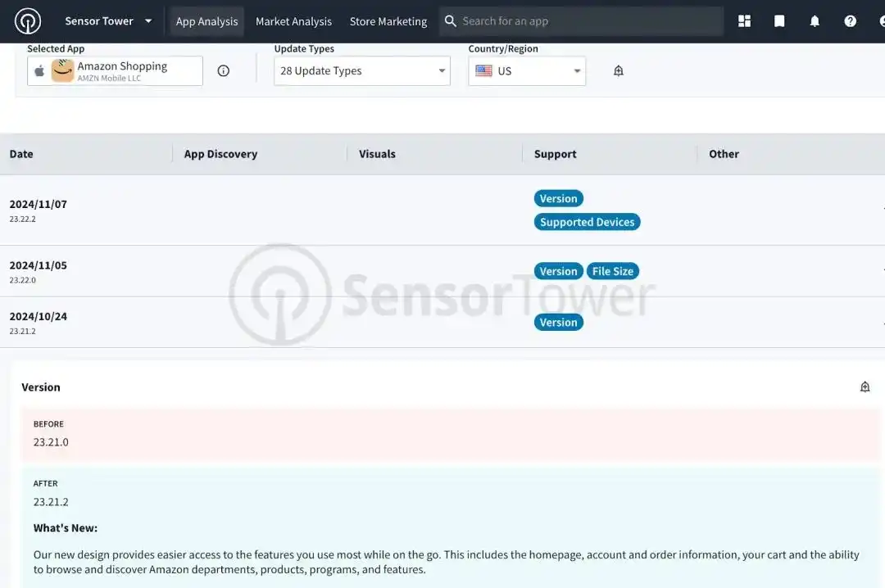Viewport: 885px width, 588px height.
Task: Open the help question mark icon
Action: click(x=850, y=21)
